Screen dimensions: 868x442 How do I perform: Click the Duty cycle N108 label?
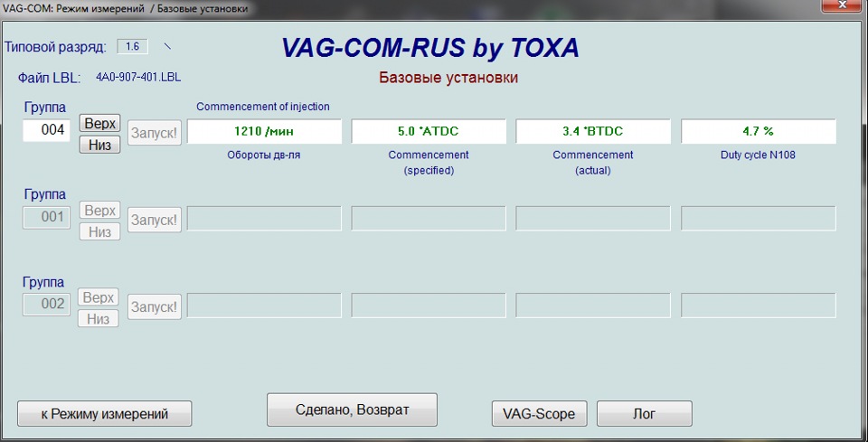(759, 155)
